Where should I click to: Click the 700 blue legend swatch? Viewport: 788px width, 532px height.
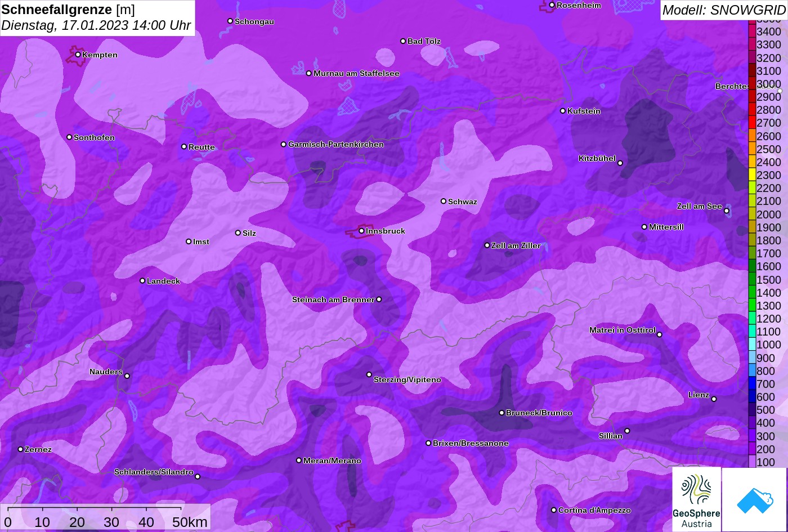coord(752,384)
